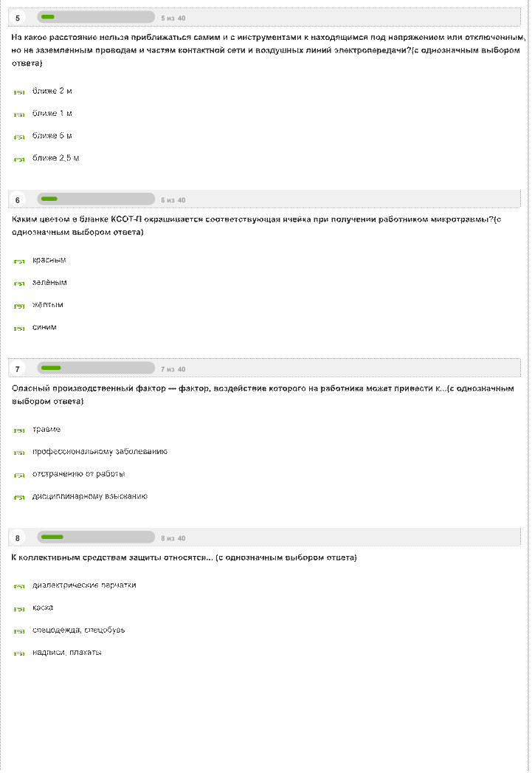Pick 'синим' as the answer
532x773 pixels.
pyautogui.click(x=19, y=329)
